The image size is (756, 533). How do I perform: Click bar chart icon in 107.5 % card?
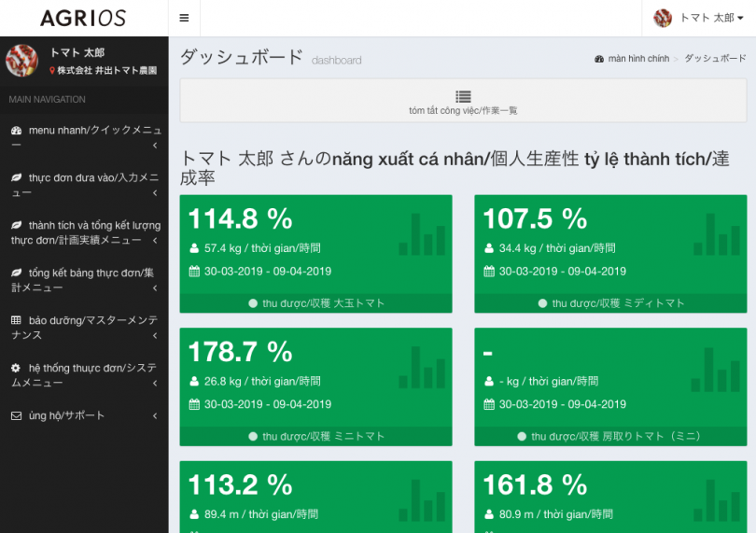(717, 234)
